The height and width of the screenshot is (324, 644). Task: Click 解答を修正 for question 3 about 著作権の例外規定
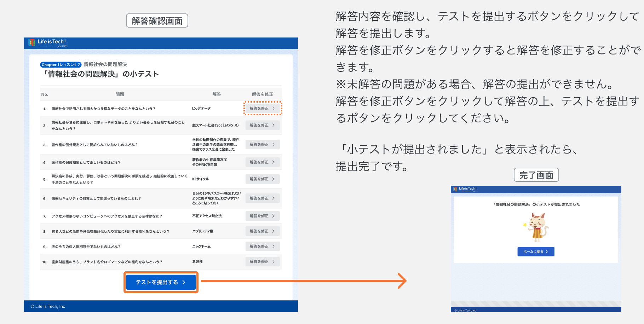pyautogui.click(x=263, y=145)
